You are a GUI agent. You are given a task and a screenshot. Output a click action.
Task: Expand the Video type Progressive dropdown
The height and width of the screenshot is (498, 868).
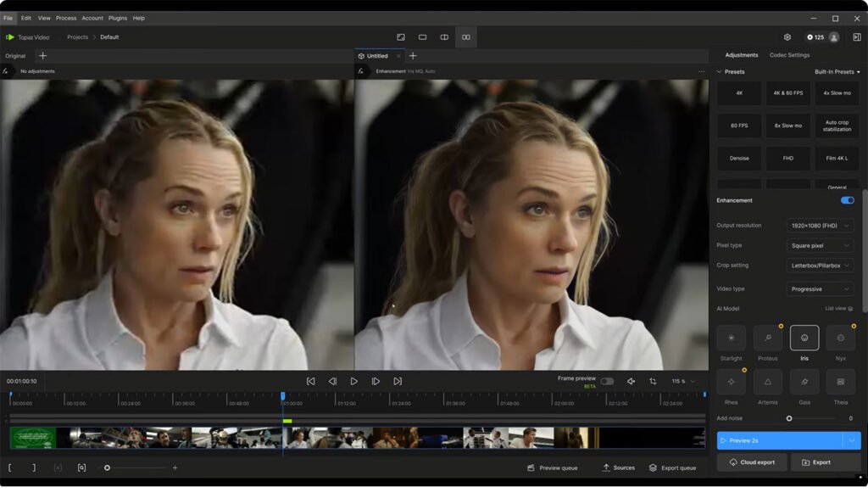click(x=821, y=289)
